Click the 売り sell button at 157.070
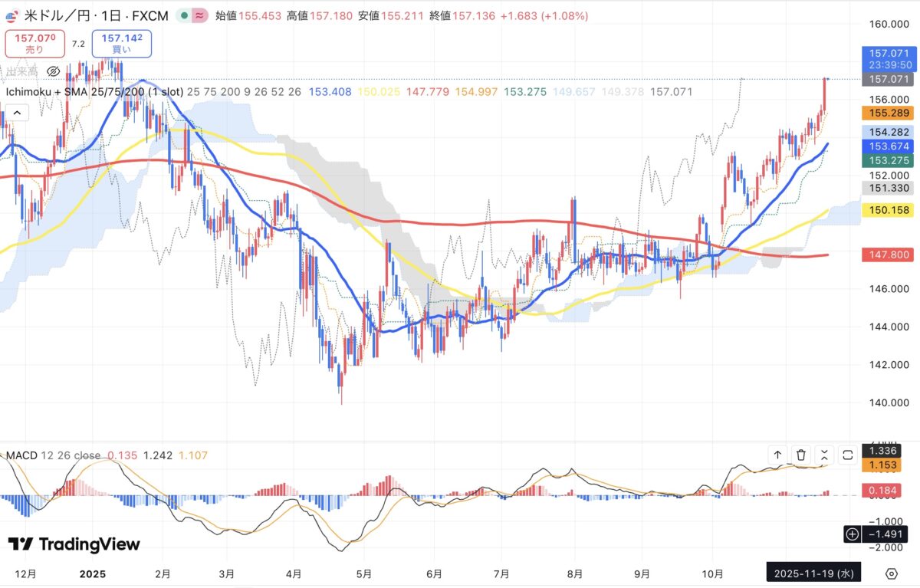The width and height of the screenshot is (920, 588). 34,43
